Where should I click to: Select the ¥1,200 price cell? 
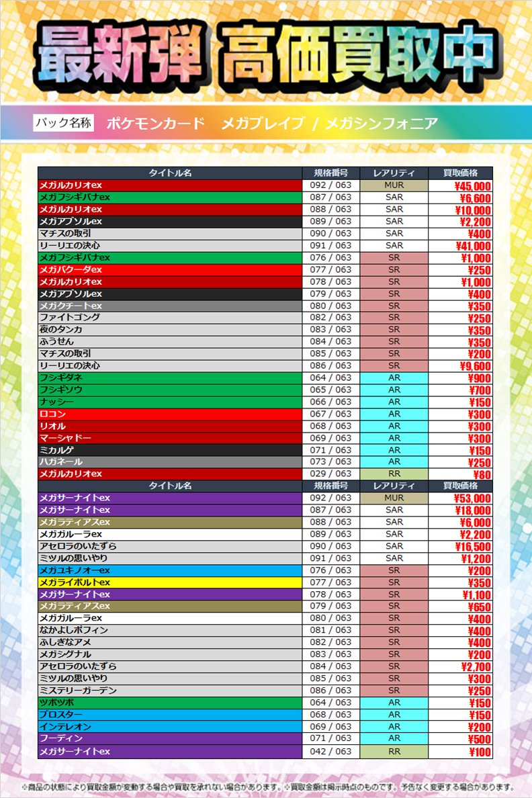(460, 559)
